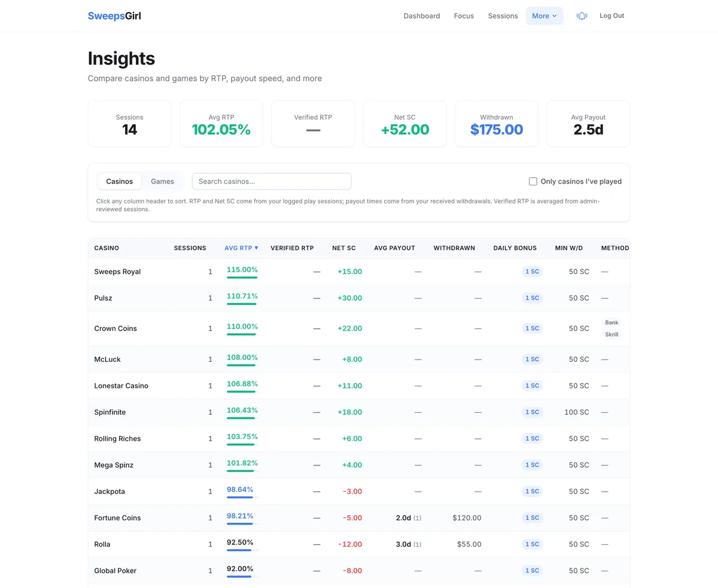This screenshot has width=718, height=588.
Task: Click Global Poker 92.00% RTP bar
Action: tap(242, 577)
